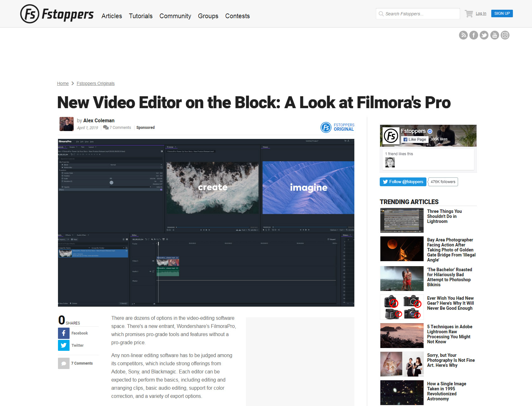Viewport: 532px width, 406px height.
Task: Click the Fstoppers Original badge
Action: 337,127
